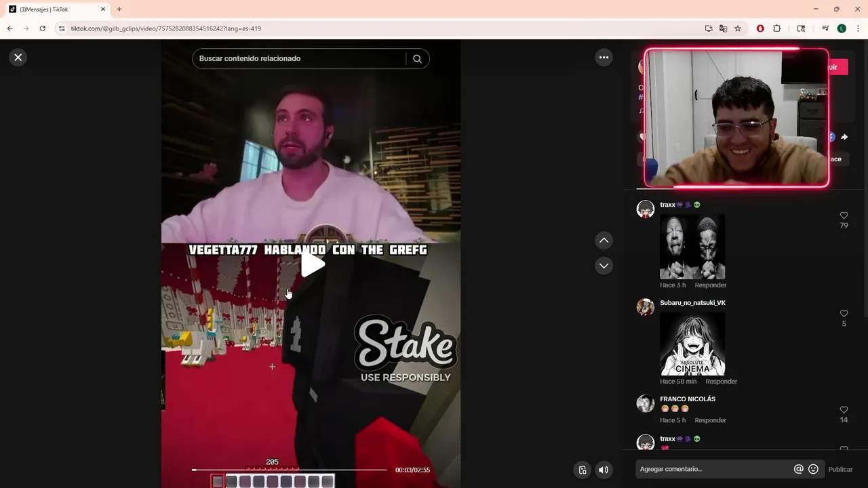
Task: Like FRANCO NICOLÁS's comment
Action: (844, 410)
